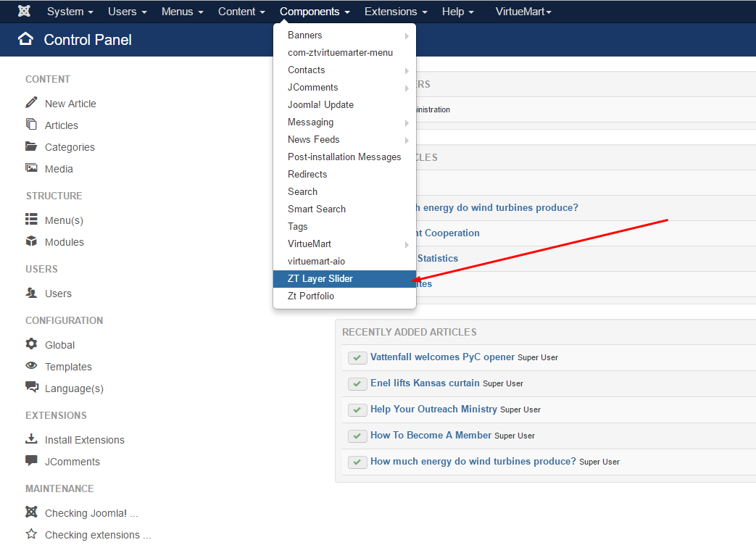Click the Joomla logo in the top bar
Image resolution: width=756 pixels, height=553 pixels.
24,11
